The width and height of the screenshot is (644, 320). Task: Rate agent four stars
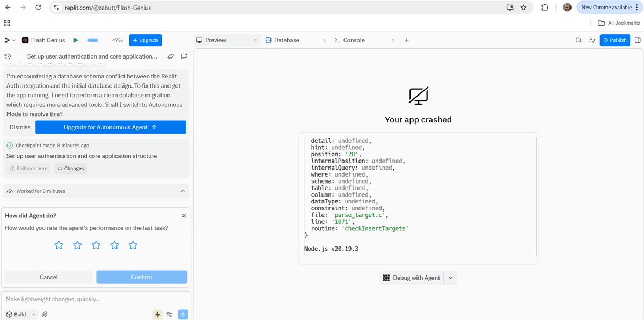114,245
